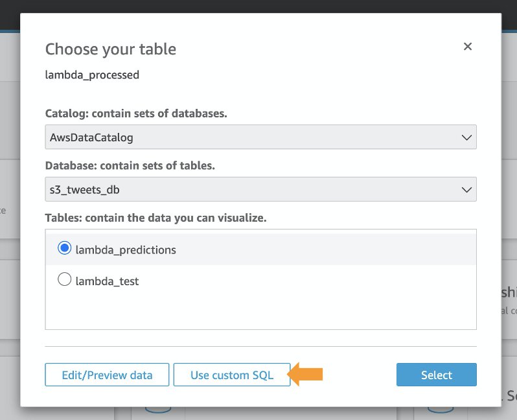517x420 pixels.
Task: Click the lambda_predictions table name text
Action: (x=126, y=250)
